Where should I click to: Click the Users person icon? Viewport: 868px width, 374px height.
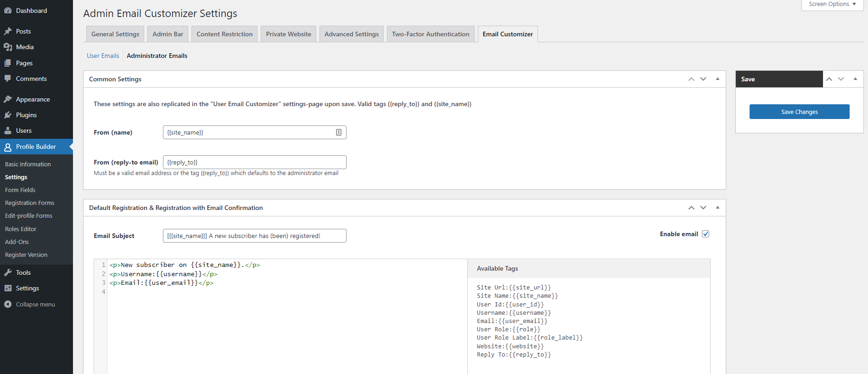[x=8, y=130]
